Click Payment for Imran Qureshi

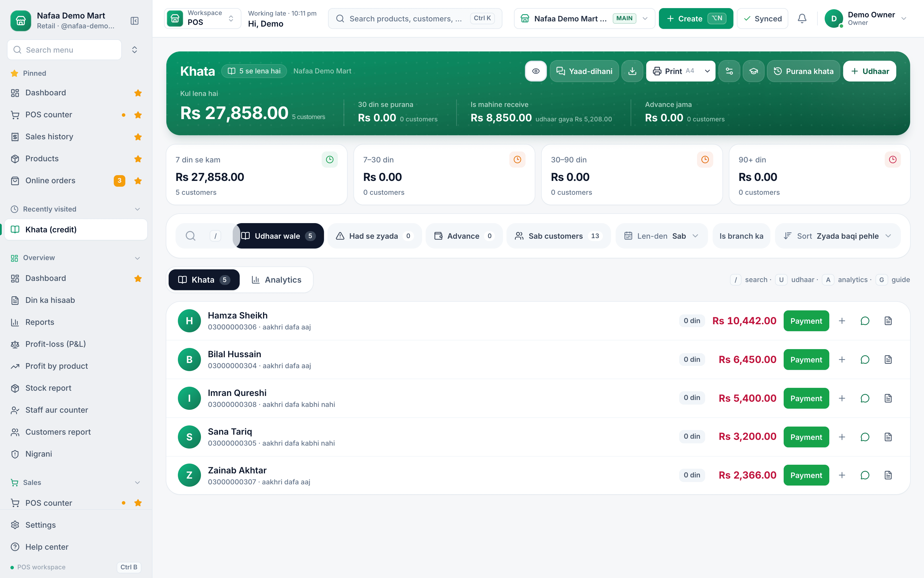point(806,398)
